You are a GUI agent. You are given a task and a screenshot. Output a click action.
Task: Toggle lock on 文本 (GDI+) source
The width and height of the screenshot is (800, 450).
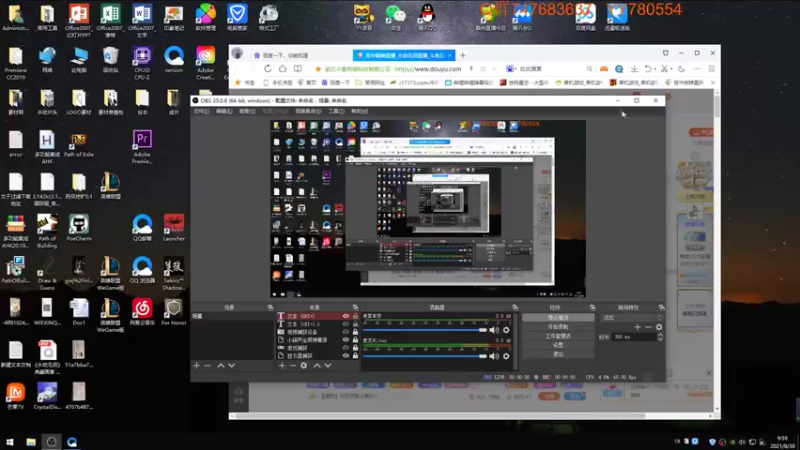click(x=356, y=316)
